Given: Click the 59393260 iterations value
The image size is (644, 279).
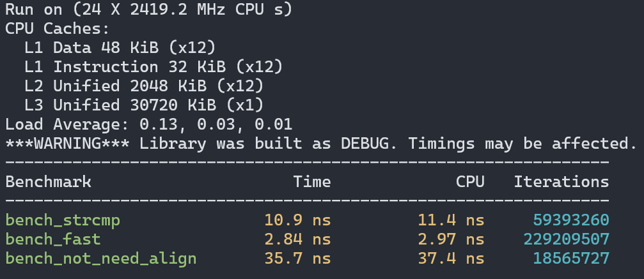Looking at the screenshot, I should [x=571, y=220].
